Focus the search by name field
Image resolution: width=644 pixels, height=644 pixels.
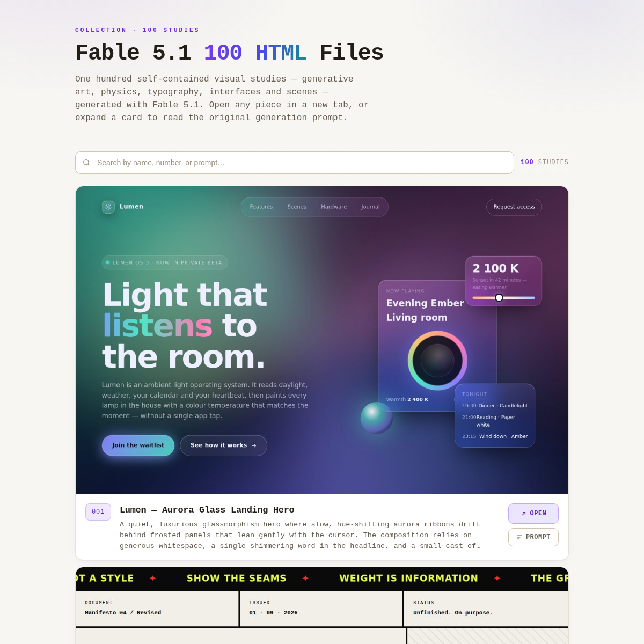295,163
